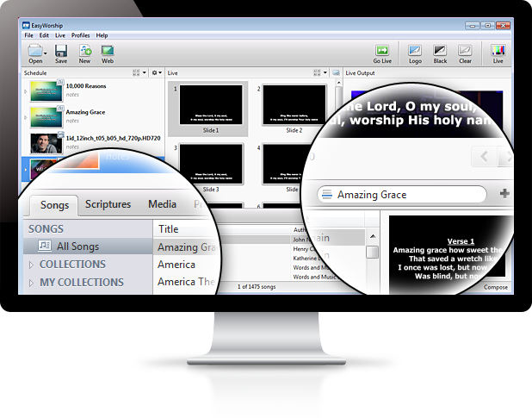Click the Verse 1 preview text
The height and width of the screenshot is (418, 532).
461,241
